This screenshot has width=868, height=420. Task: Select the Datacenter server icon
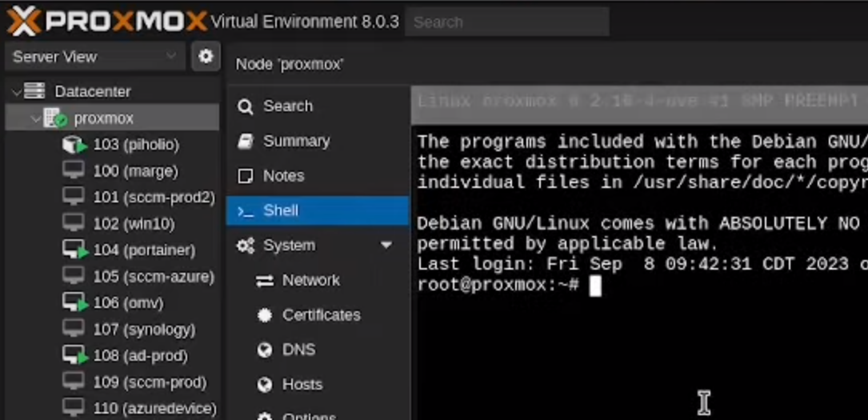click(34, 91)
